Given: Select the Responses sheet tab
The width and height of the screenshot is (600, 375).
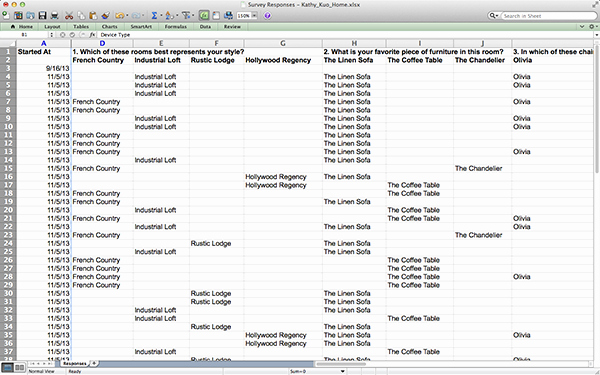Looking at the screenshot, I should [x=74, y=364].
